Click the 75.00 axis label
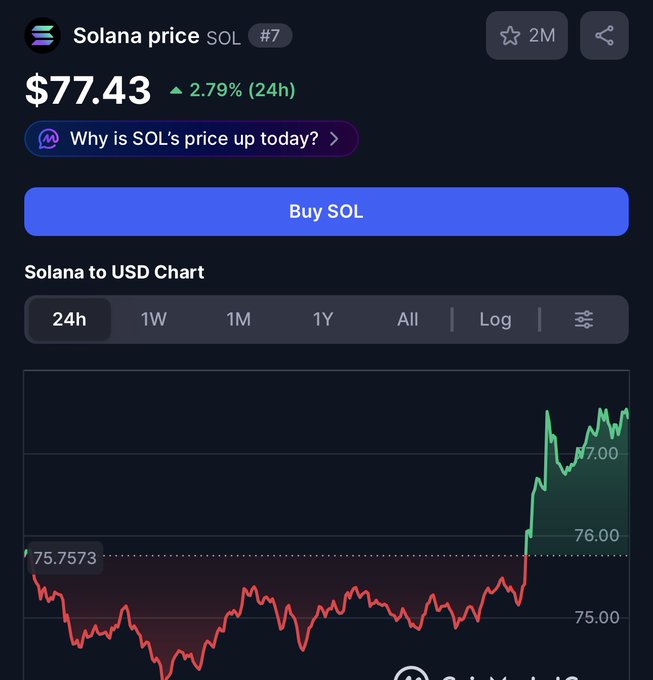This screenshot has width=653, height=680. tap(597, 618)
